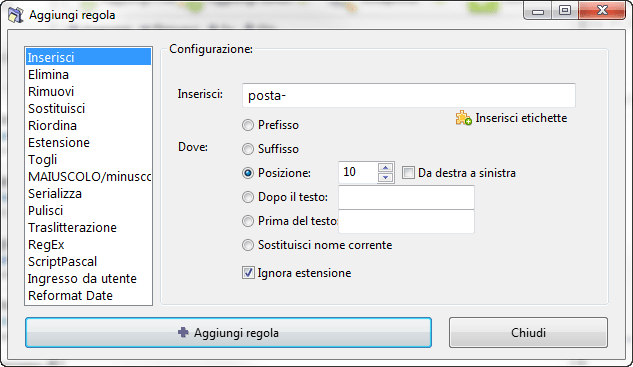Enable Da destra a sinistra checkbox
The image size is (633, 367).
tap(408, 173)
